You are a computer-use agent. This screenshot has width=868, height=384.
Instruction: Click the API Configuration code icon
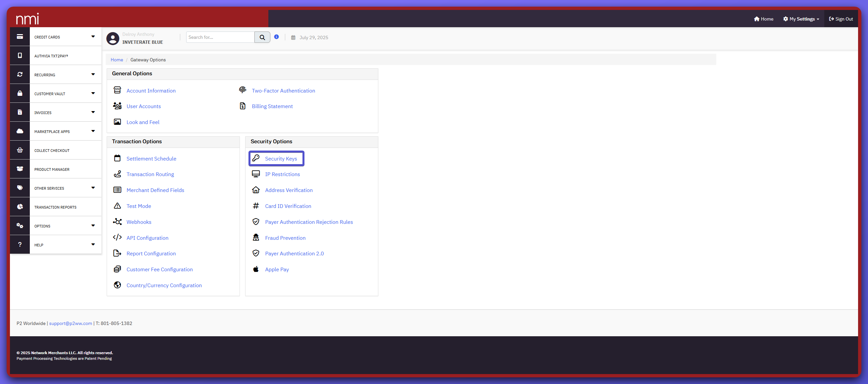click(117, 237)
